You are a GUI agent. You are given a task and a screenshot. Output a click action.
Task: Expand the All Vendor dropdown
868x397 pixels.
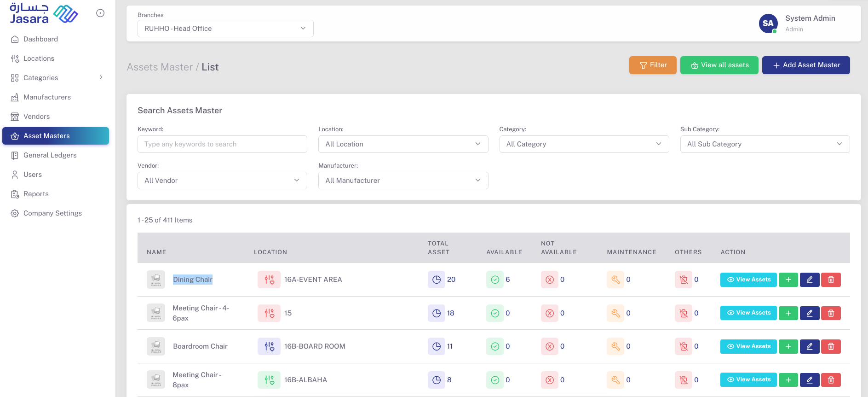[x=222, y=181]
